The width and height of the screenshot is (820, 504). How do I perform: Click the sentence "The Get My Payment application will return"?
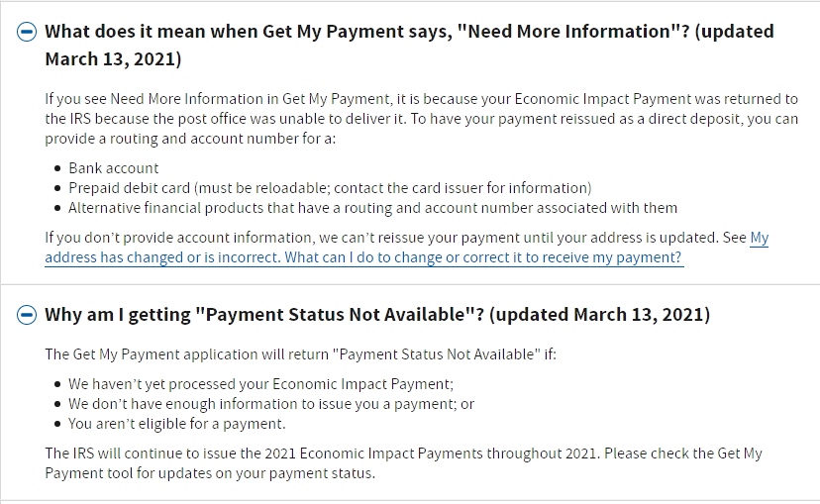301,354
